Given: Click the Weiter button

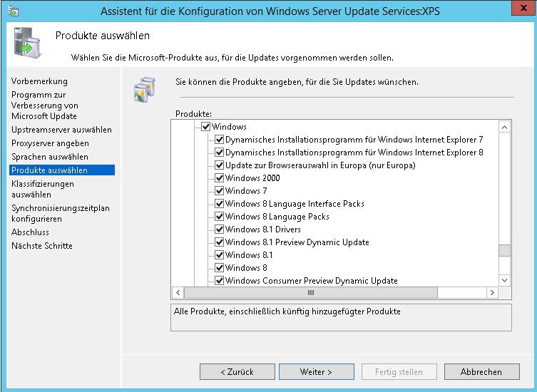Looking at the screenshot, I should pos(316,372).
